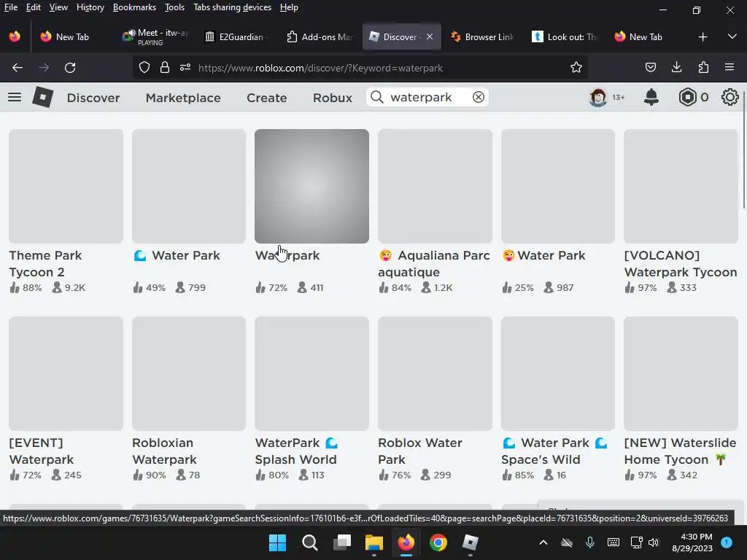Go to the Discover page link

click(x=93, y=98)
